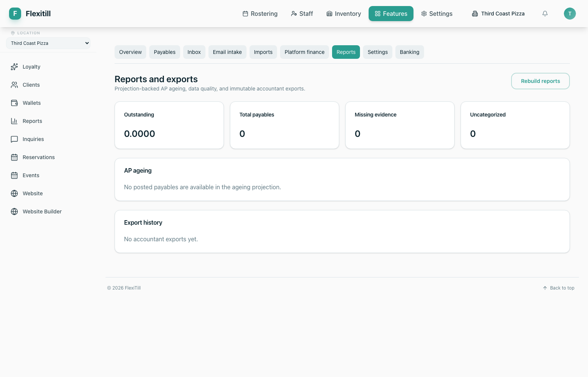
Task: Click the 'No accountant exports yet.' text
Action: (x=161, y=239)
